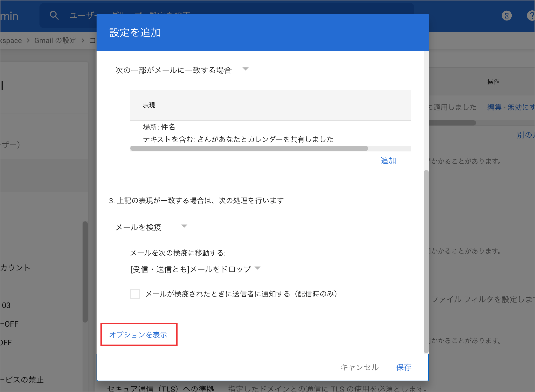Click the dialog's vertical scrollbar thumb
Screen dimensions: 535x392
tap(426, 261)
